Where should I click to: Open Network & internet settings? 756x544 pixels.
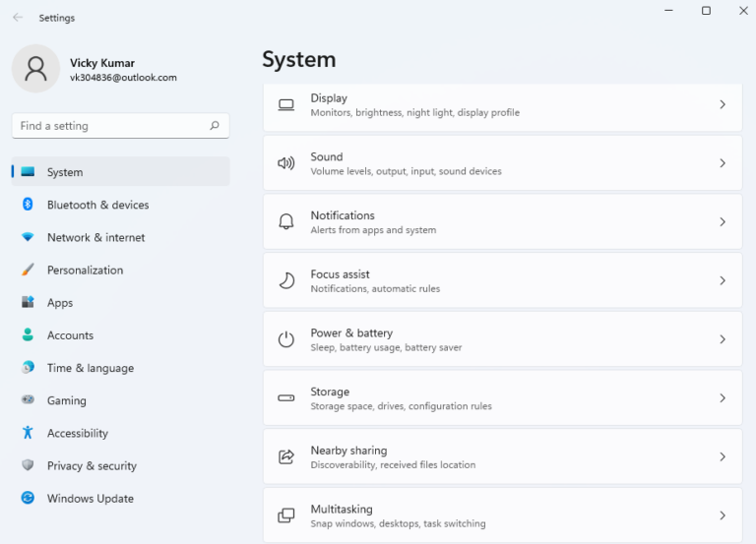click(95, 237)
